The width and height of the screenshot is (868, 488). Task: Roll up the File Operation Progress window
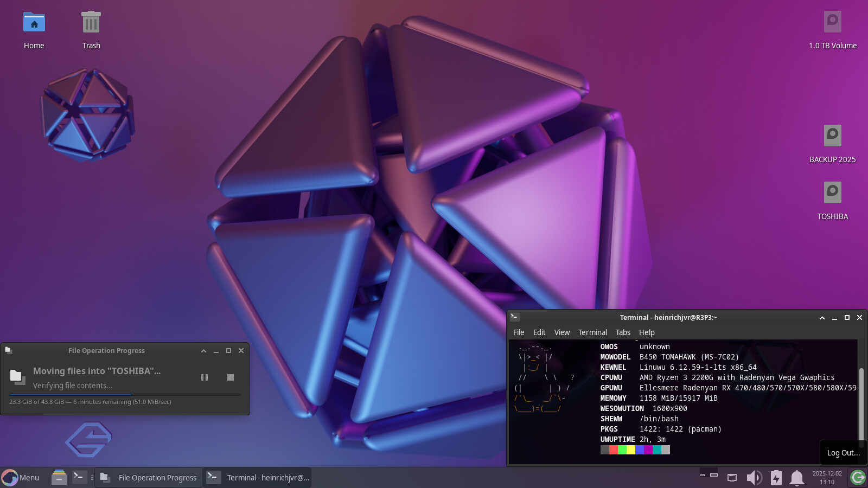pos(203,351)
